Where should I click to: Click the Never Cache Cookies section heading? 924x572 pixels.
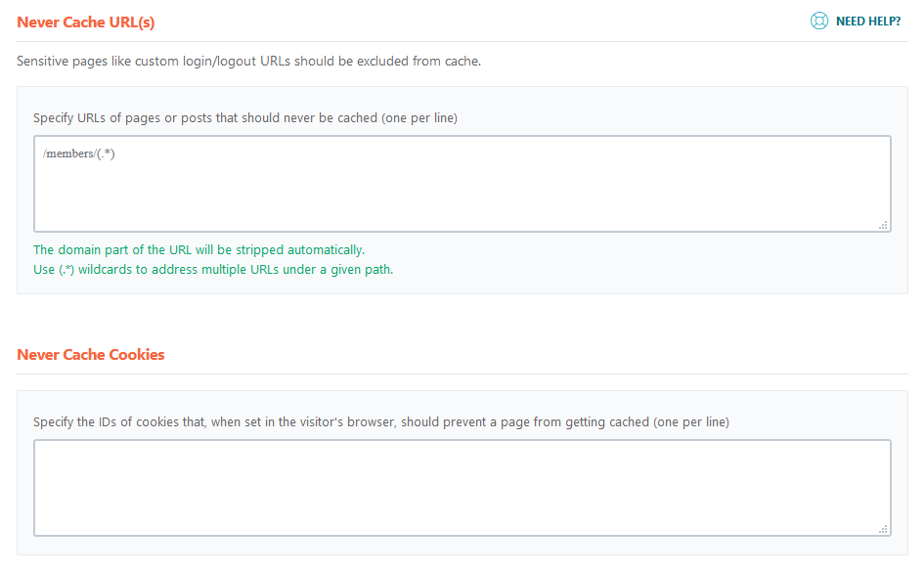pos(91,354)
